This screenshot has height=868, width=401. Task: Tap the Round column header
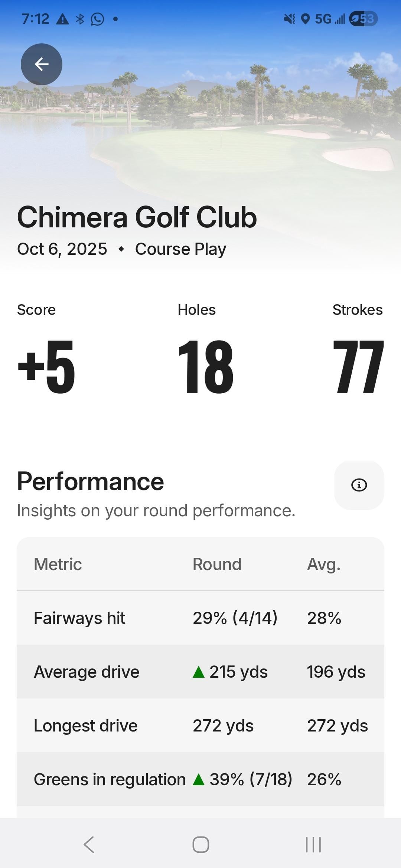click(217, 564)
